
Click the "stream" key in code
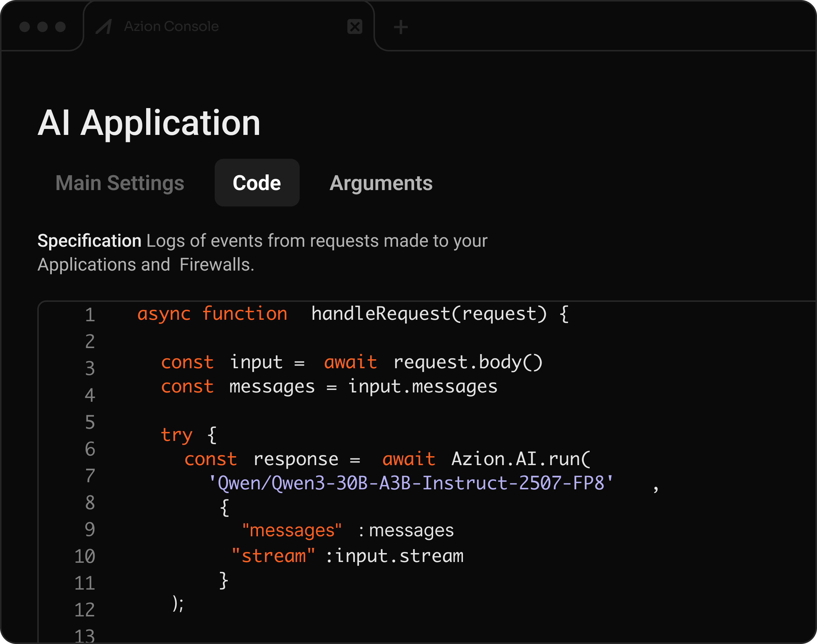click(273, 556)
